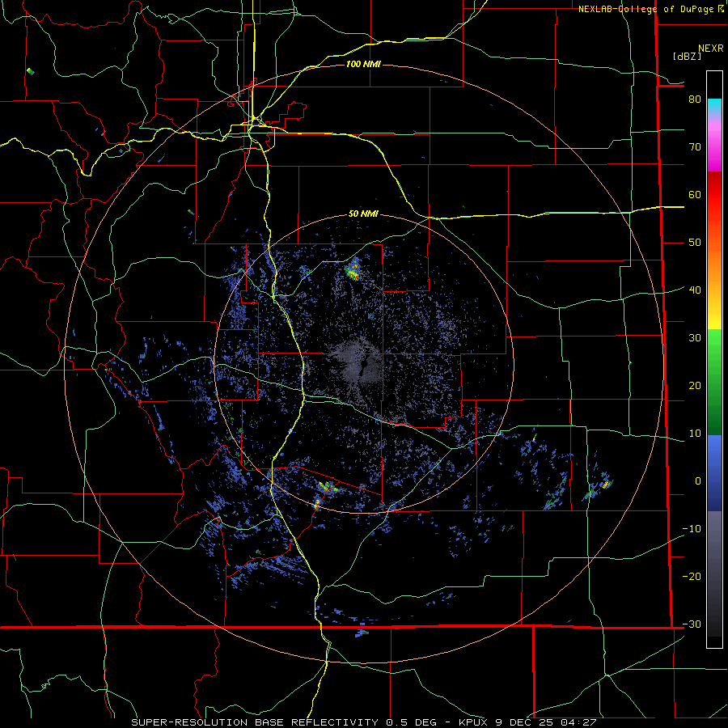
Task: Click the 20 dBZ scale value
Action: click(695, 386)
